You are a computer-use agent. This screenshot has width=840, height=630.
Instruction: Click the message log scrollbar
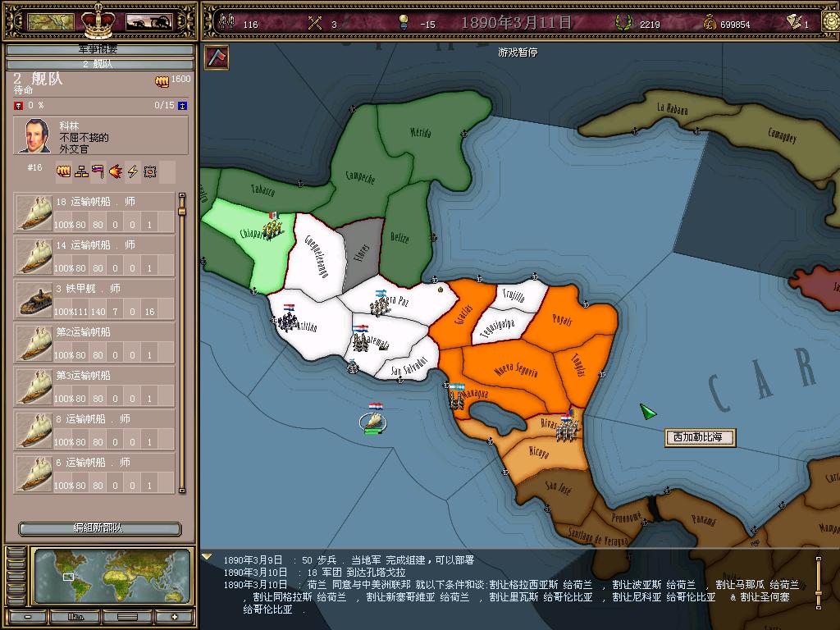[x=818, y=583]
